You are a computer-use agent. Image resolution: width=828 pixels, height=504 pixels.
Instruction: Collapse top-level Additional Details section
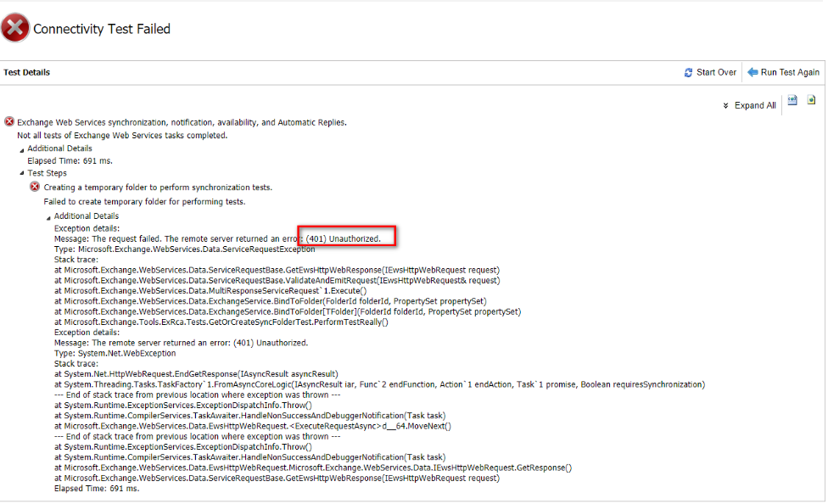coord(22,150)
